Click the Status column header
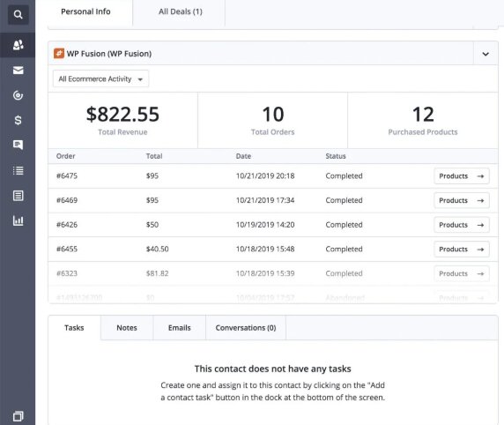The image size is (504, 425). point(336,156)
